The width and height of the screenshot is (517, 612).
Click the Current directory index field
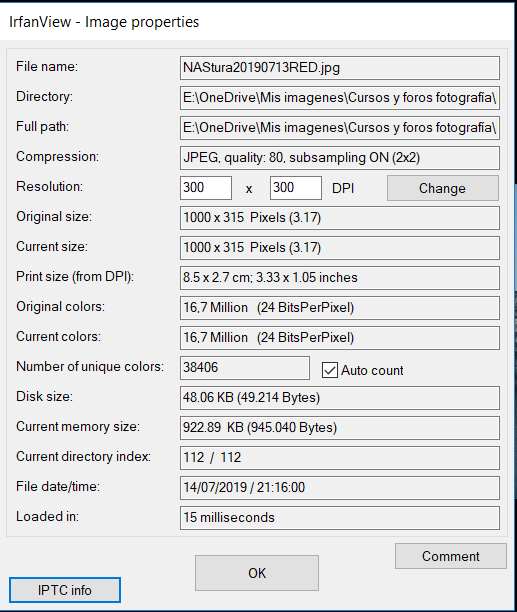click(x=339, y=458)
